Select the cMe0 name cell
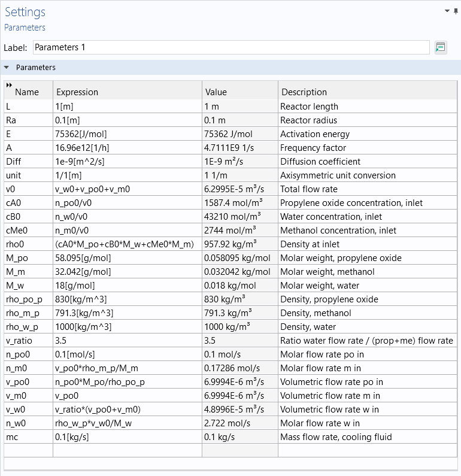Image resolution: width=461 pixels, height=476 pixels. pos(29,231)
